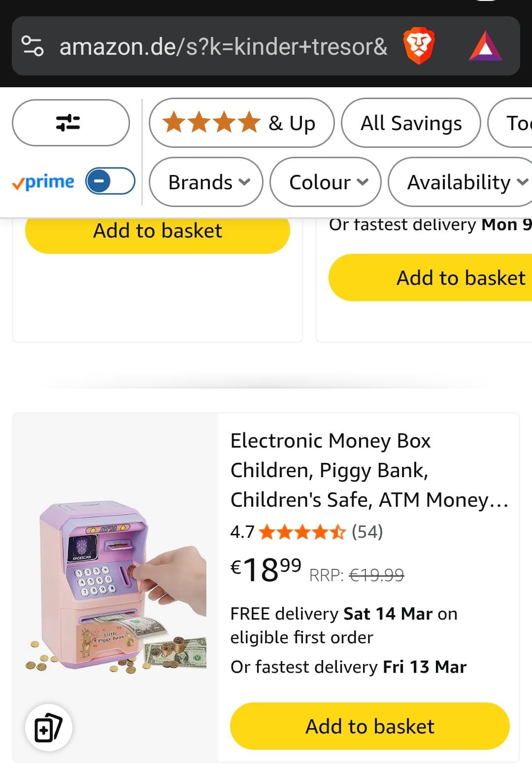Tap the compare items icon on product image
Image resolution: width=532 pixels, height=769 pixels.
(x=48, y=728)
